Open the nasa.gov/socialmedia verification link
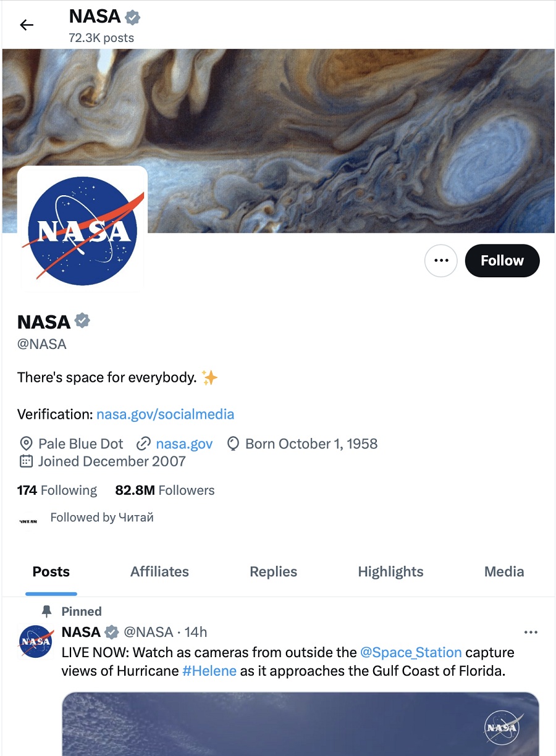 coord(165,414)
